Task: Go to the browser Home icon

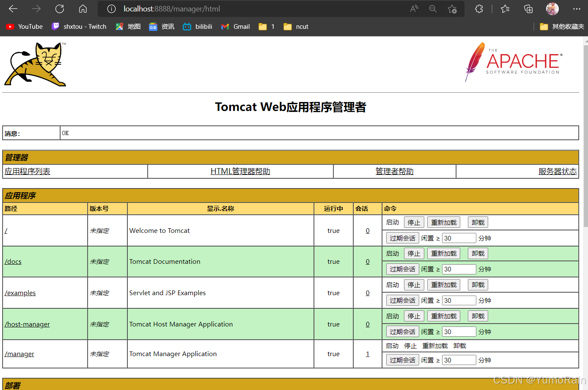Action: point(83,8)
